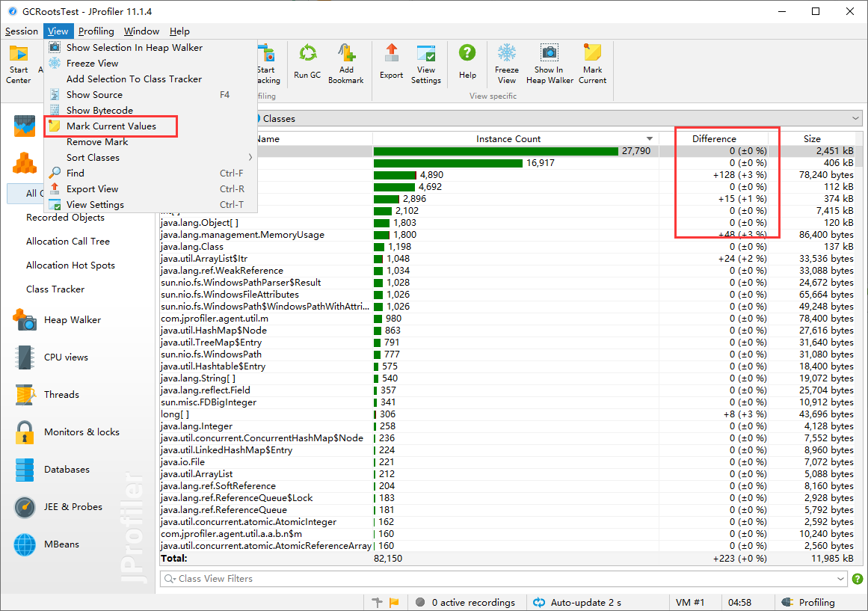Click the Telemetries icon in the sidebar
868x611 pixels.
[25, 126]
